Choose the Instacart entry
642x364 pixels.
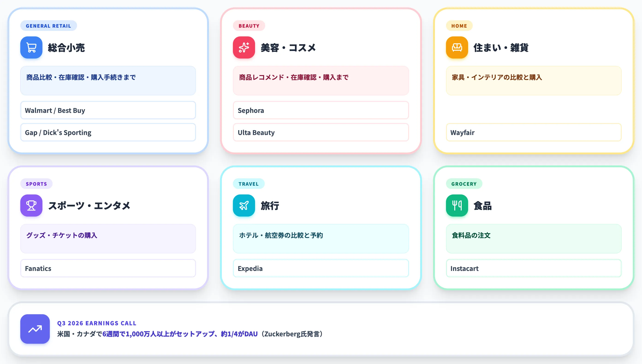click(534, 268)
